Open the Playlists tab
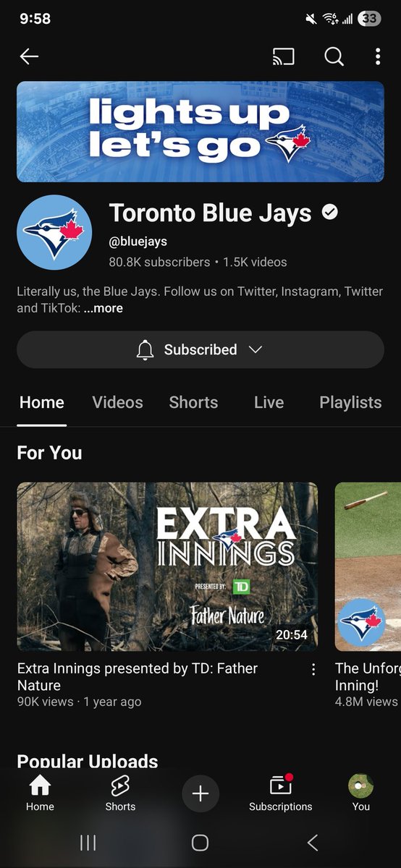This screenshot has height=868, width=401. point(350,402)
